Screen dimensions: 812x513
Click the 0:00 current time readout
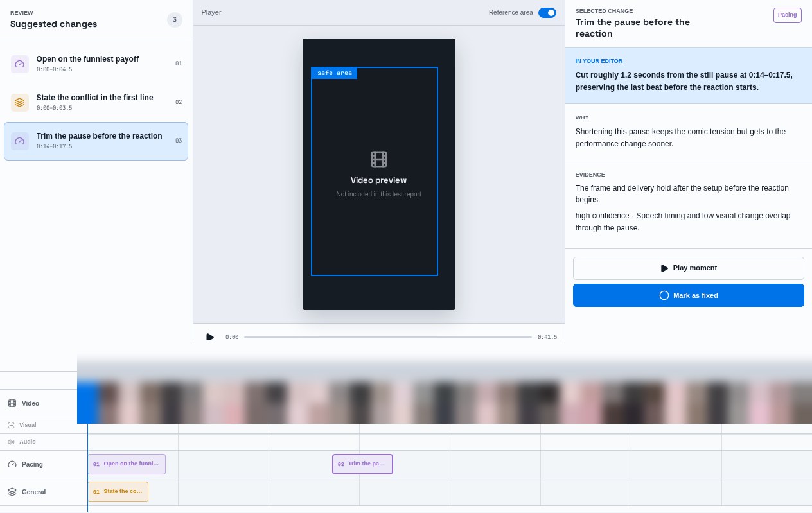pos(232,337)
